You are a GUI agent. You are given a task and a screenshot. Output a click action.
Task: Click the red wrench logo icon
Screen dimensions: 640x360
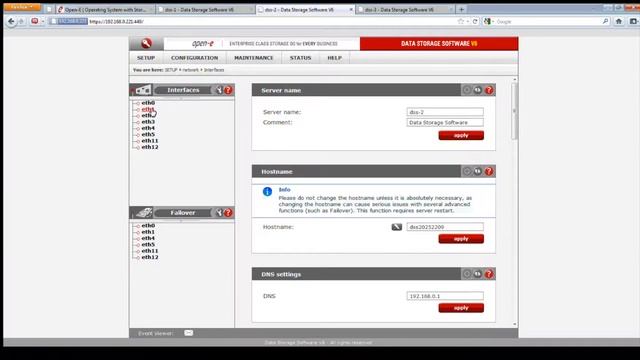pyautogui.click(x=147, y=43)
